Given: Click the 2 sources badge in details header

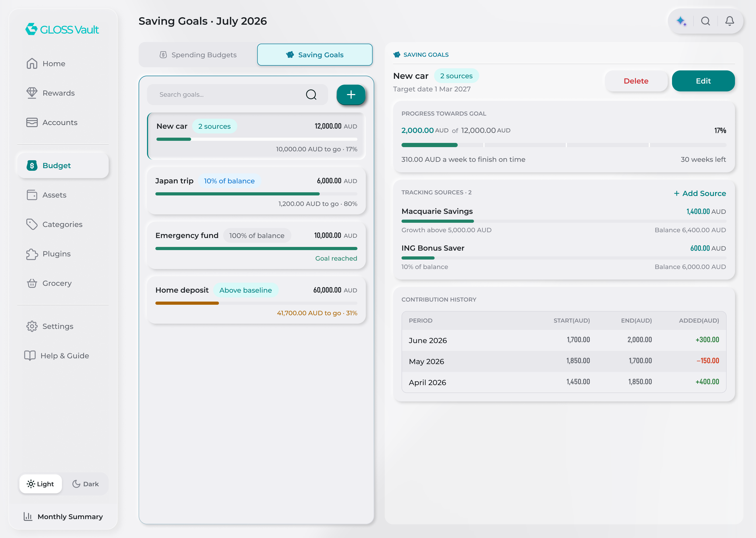Looking at the screenshot, I should coord(456,76).
